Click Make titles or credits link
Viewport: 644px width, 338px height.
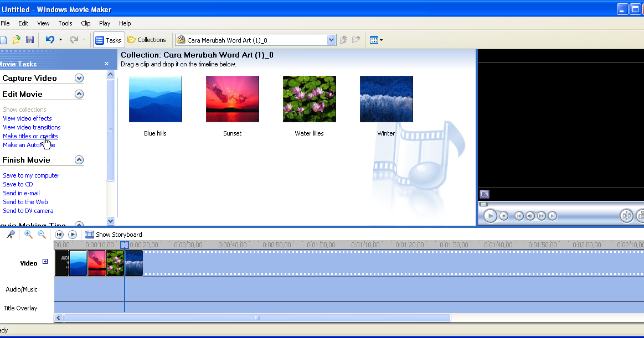(30, 136)
